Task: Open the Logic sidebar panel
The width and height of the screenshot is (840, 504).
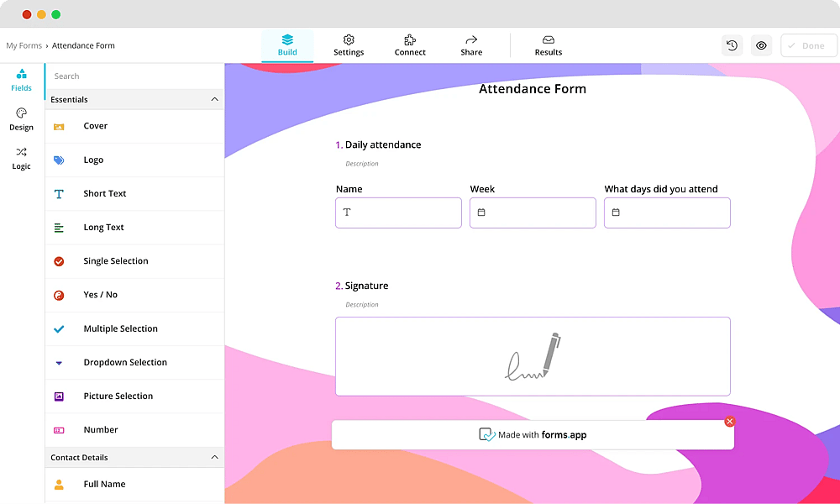Action: click(x=22, y=159)
